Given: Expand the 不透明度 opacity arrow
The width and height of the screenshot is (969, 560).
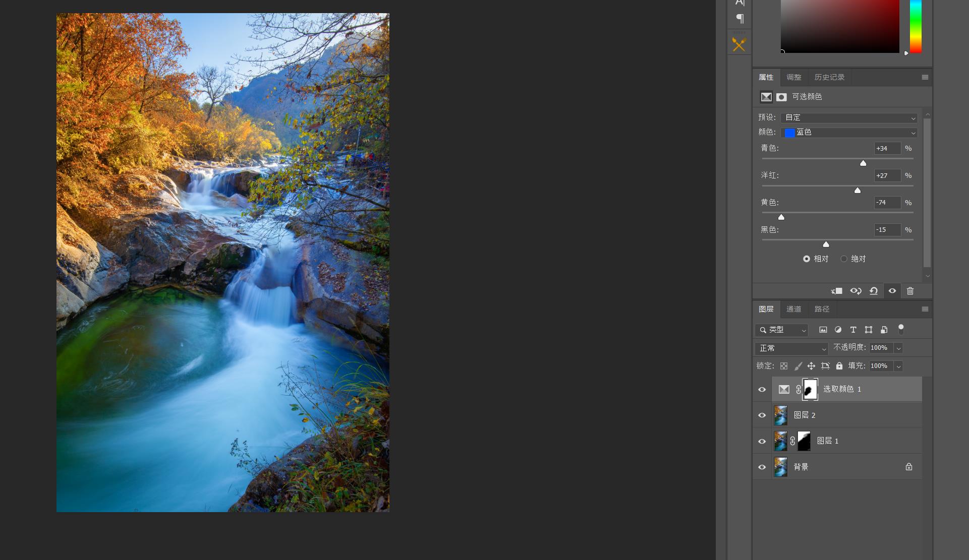Looking at the screenshot, I should [898, 348].
